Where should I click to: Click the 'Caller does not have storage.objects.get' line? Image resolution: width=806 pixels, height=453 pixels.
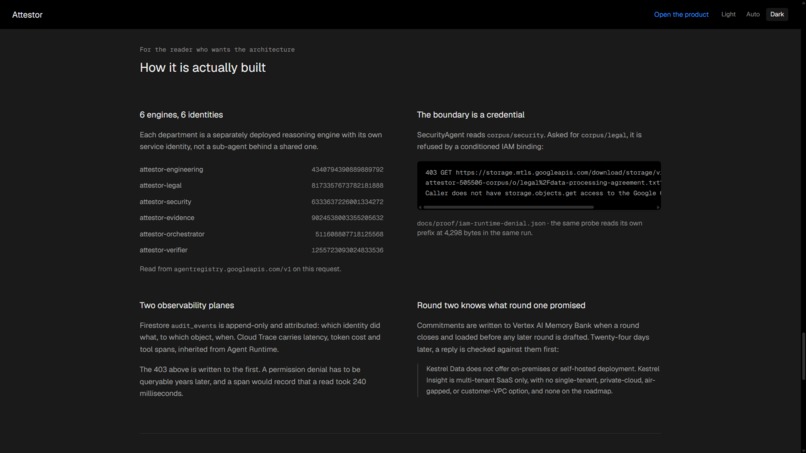point(543,193)
